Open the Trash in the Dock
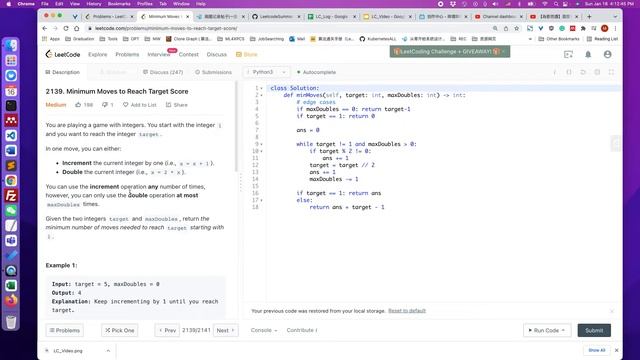Screen dimensions: 640x360 [11, 322]
